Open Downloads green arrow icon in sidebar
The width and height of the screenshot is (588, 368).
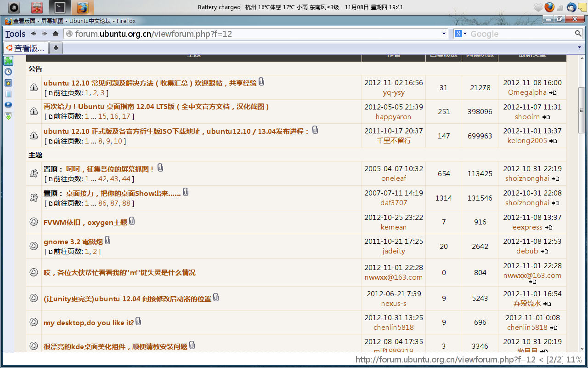8,116
